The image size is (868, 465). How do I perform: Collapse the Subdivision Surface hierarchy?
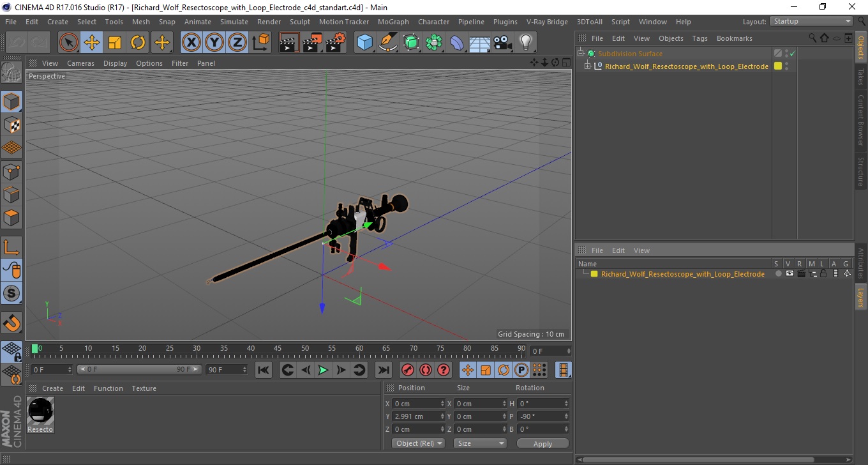[x=580, y=54]
